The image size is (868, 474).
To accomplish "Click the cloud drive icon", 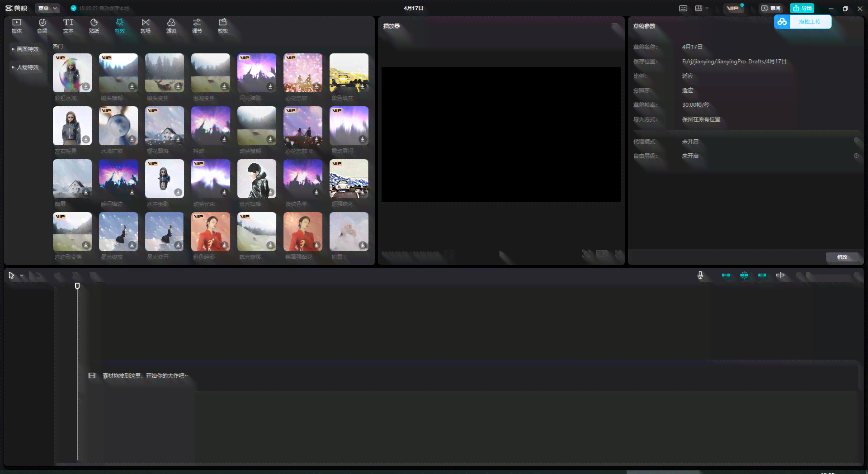I will click(782, 22).
